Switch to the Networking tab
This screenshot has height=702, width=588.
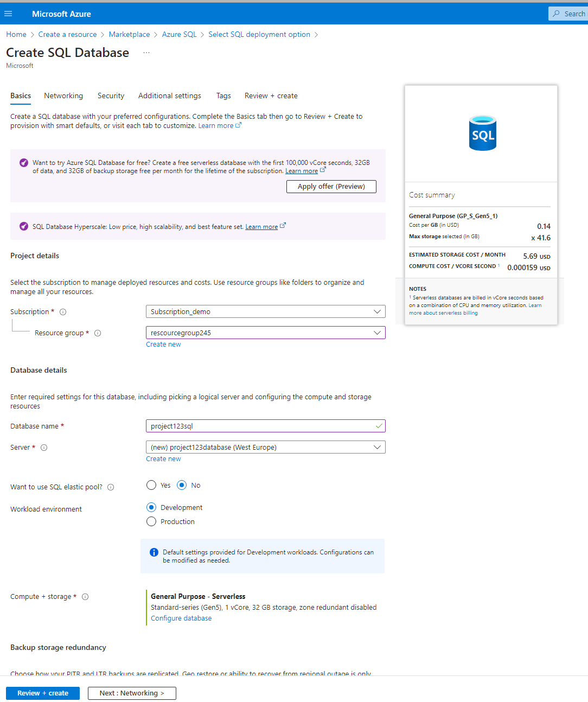(63, 95)
